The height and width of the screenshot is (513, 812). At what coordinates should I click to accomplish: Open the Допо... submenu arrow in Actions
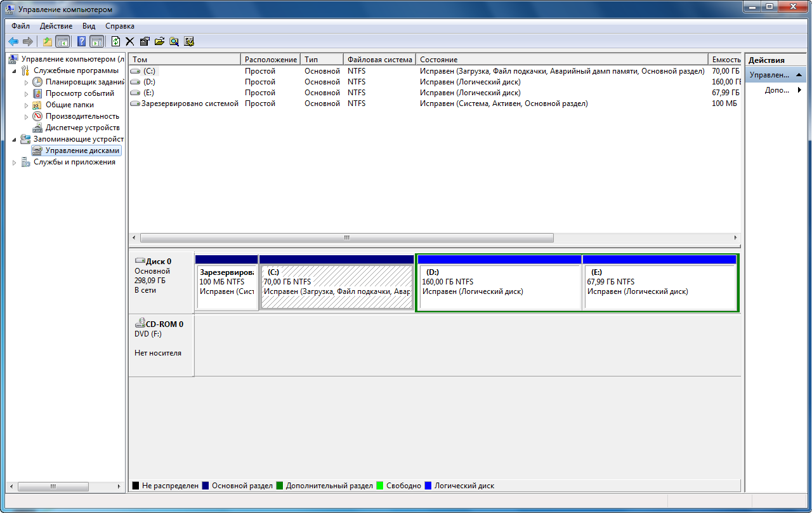click(x=799, y=90)
